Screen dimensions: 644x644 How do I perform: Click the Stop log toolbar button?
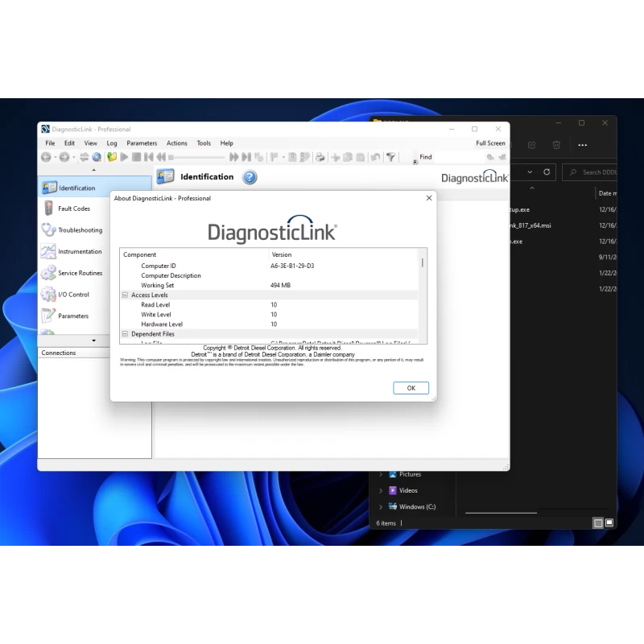pos(136,157)
